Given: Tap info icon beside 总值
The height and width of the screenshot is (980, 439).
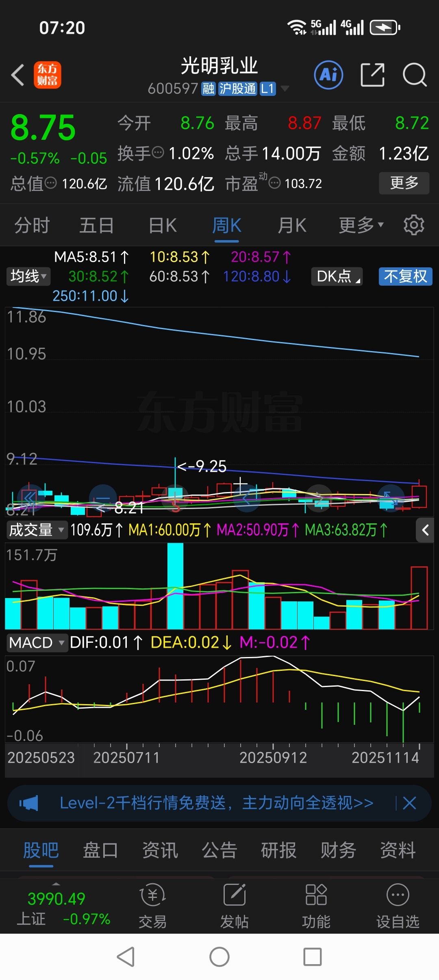Looking at the screenshot, I should click(50, 183).
